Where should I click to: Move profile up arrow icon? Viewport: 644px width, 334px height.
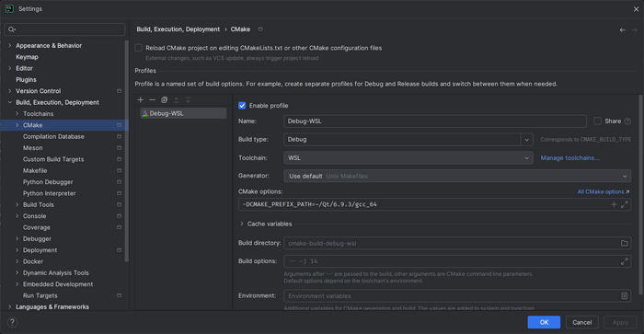177,99
